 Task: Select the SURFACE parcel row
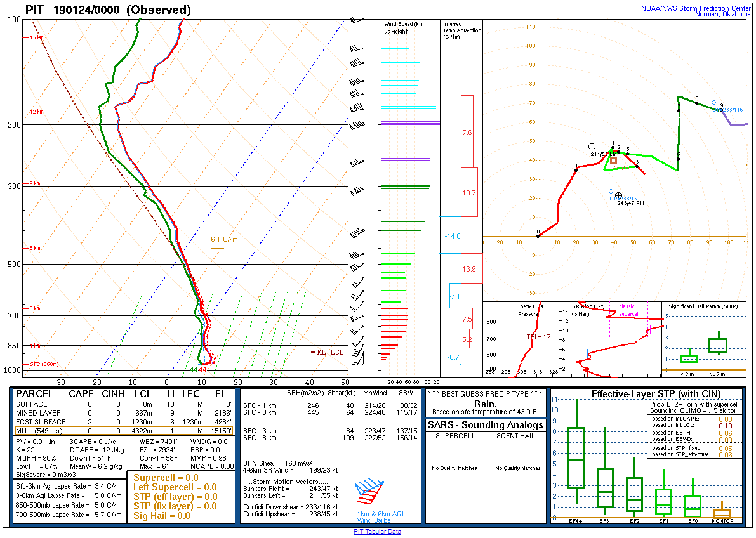[x=123, y=405]
